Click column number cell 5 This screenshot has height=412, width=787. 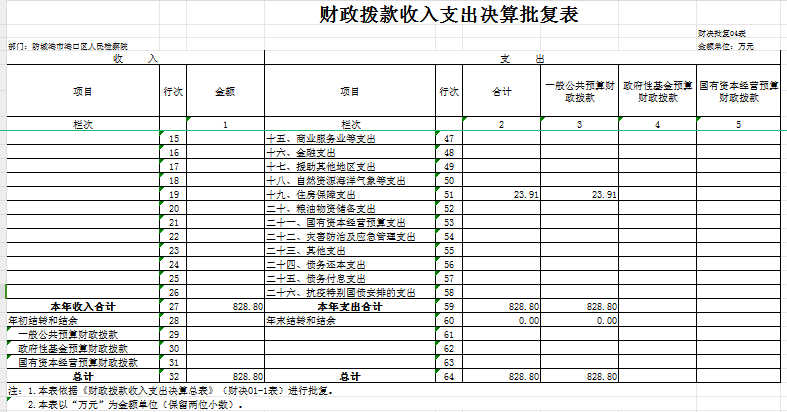coord(738,124)
